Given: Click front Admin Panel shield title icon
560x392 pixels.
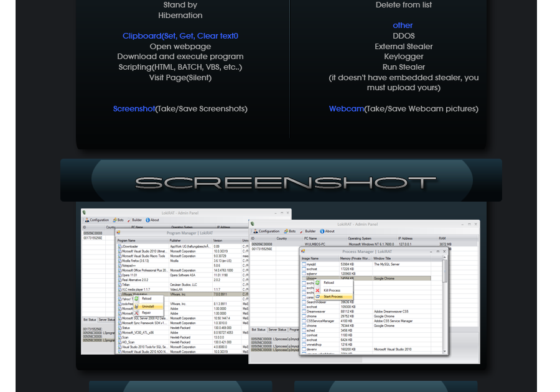Looking at the screenshot, I should point(253,224).
